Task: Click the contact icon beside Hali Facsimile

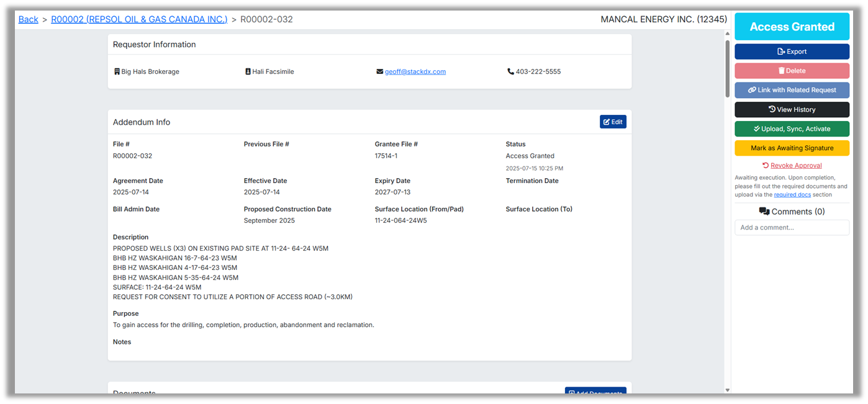Action: click(x=248, y=72)
